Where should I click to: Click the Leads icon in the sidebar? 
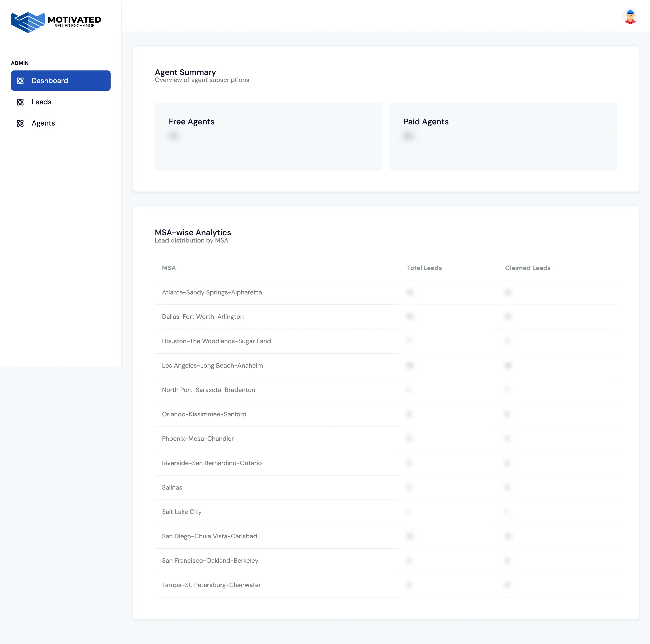coord(21,102)
